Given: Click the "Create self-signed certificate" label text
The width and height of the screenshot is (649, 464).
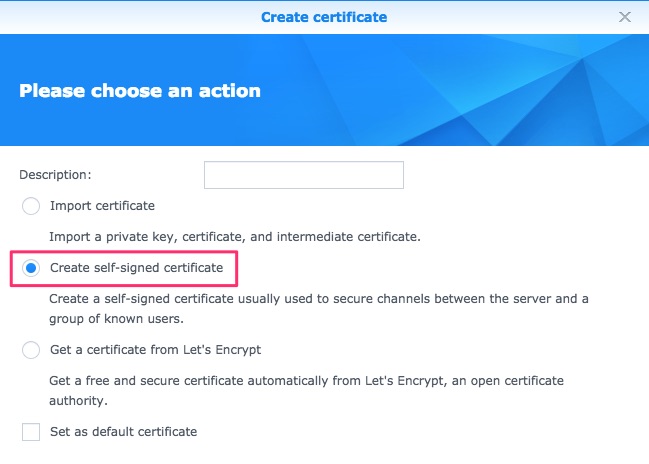Looking at the screenshot, I should tap(137, 268).
